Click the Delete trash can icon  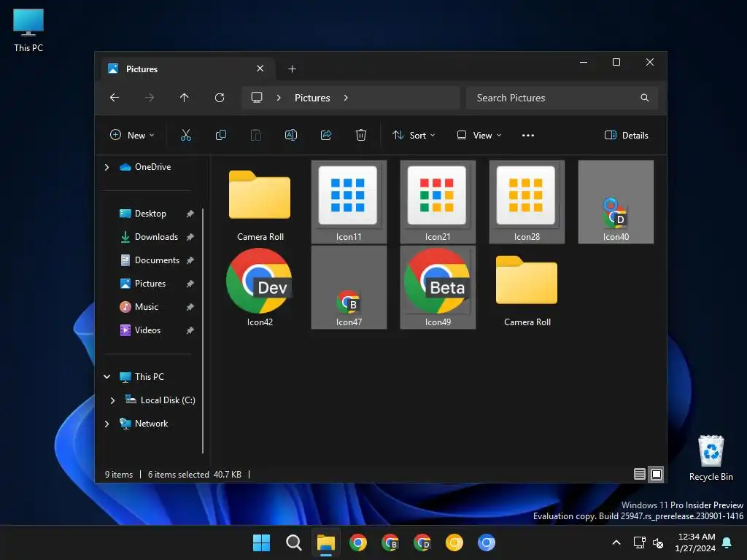pyautogui.click(x=361, y=135)
